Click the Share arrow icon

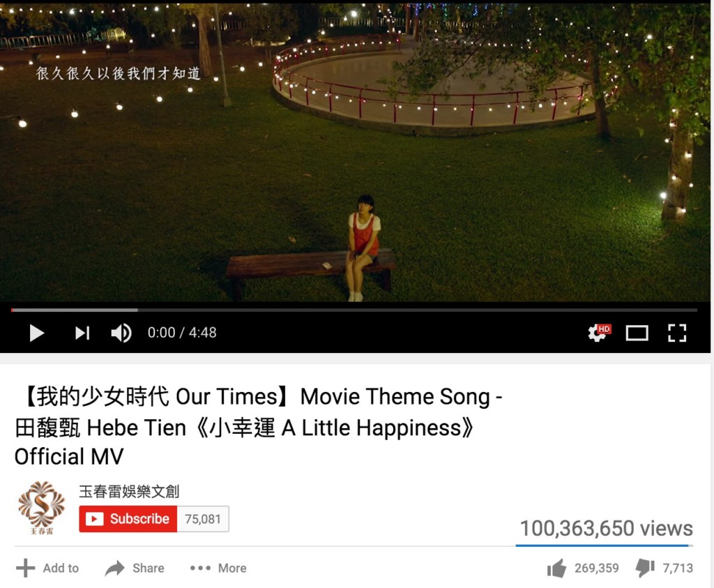coord(115,568)
